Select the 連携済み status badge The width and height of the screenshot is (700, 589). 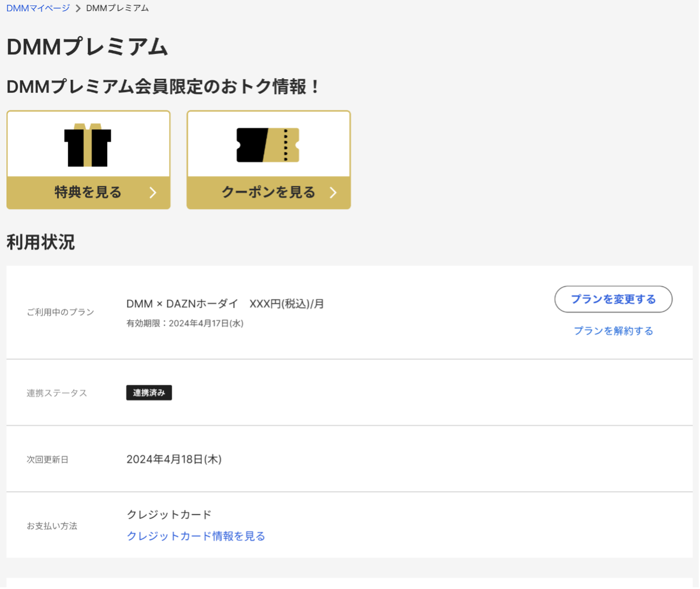pos(149,393)
